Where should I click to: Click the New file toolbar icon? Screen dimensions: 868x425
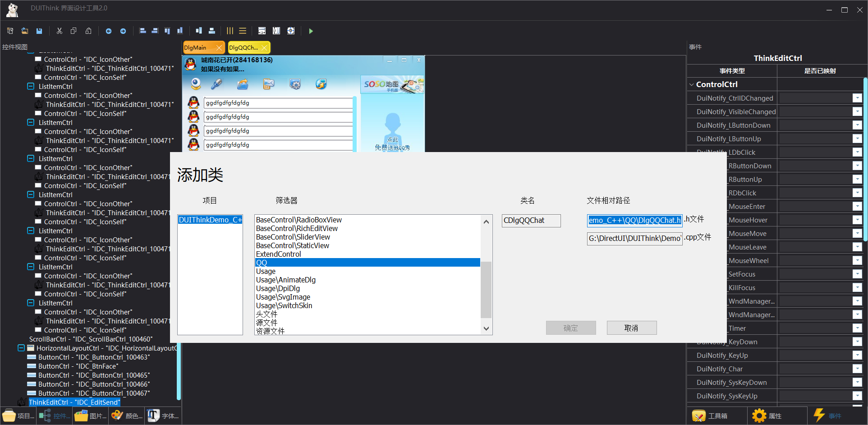[10, 31]
